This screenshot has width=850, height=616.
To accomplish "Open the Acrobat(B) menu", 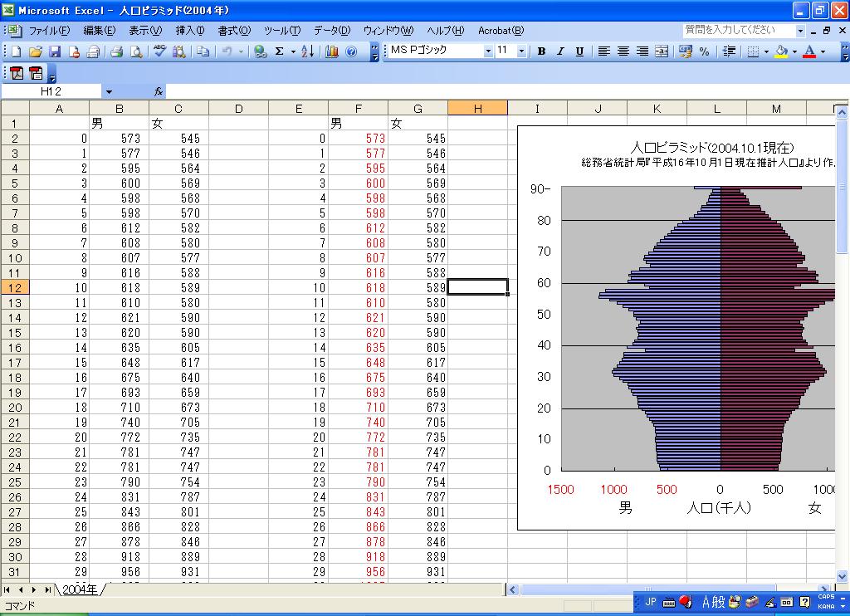I will pos(501,31).
